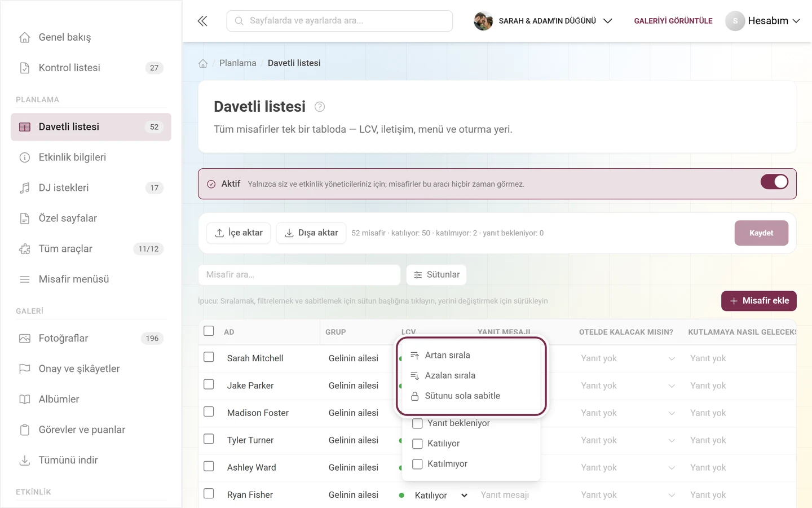Click Özel sayfalar document icon
This screenshot has height=508, width=812.
[x=25, y=218]
